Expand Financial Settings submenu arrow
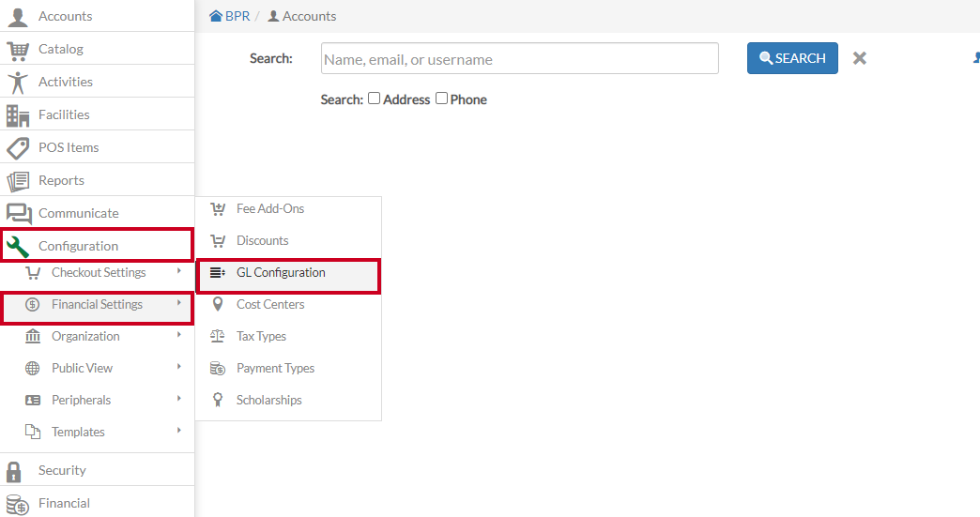This screenshot has width=980, height=517. [x=178, y=303]
